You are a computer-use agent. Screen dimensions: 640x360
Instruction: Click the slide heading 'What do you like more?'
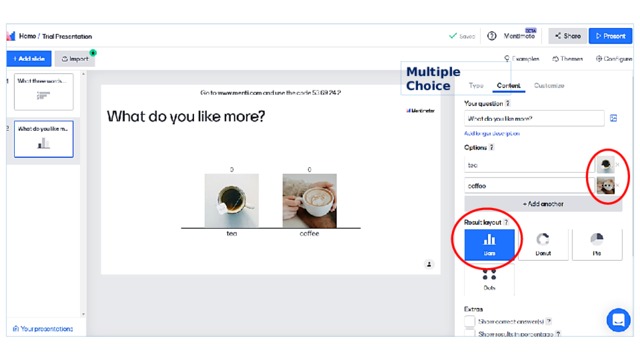[186, 116]
